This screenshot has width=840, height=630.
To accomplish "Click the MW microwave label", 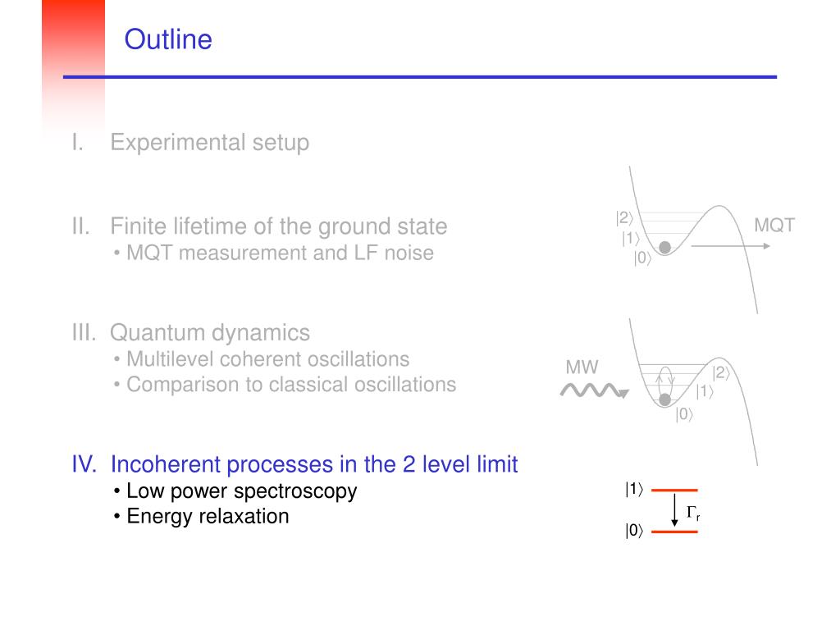I will click(582, 367).
